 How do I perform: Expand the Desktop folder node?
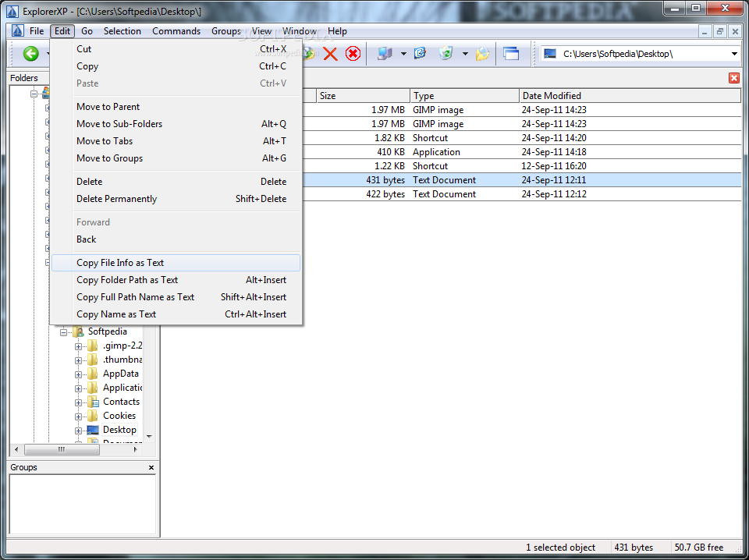pos(78,431)
